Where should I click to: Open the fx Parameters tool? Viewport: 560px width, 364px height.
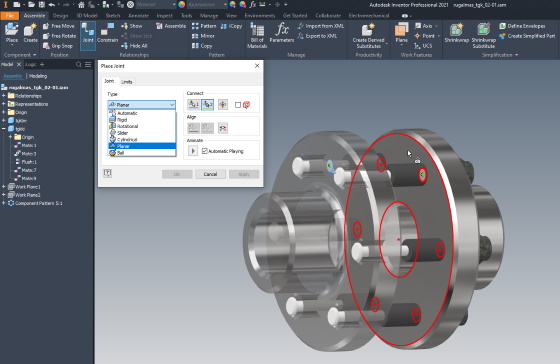282,33
